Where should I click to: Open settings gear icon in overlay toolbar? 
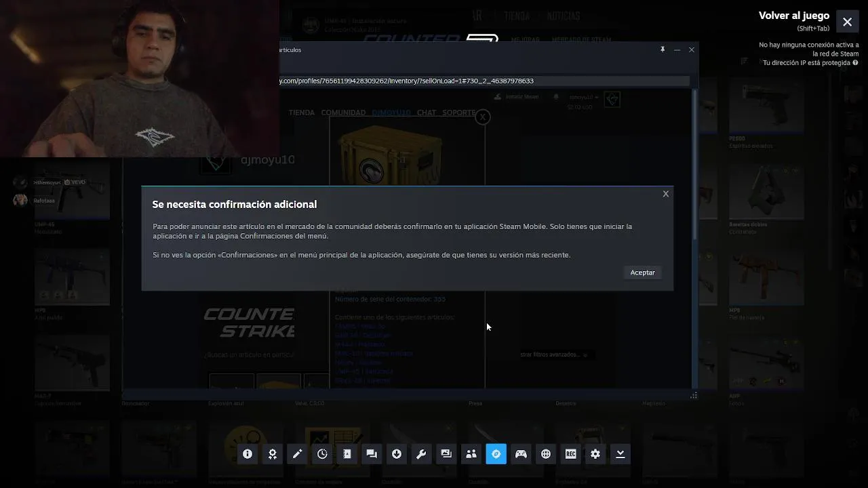coord(595,454)
